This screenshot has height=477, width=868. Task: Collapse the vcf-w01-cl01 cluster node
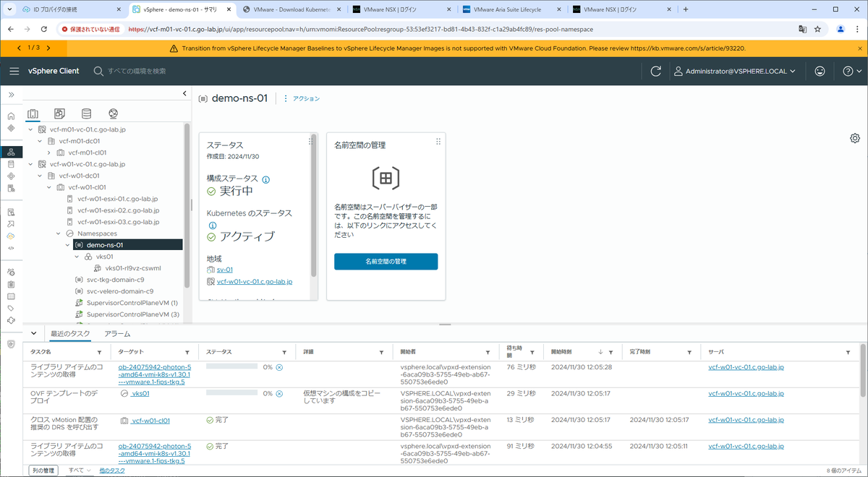(49, 187)
